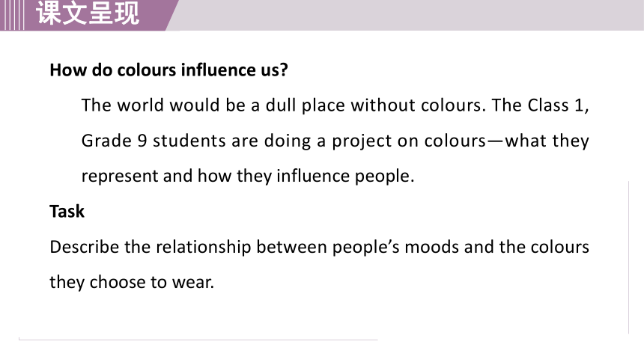Click the dash between colours and what

pyautogui.click(x=496, y=141)
